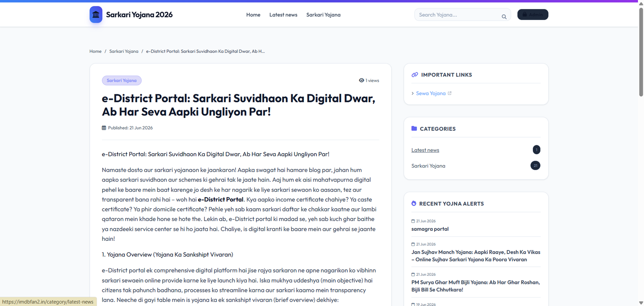Click the eye icon next to 1 views
Viewport: 644px width, 306px height.
(361, 81)
